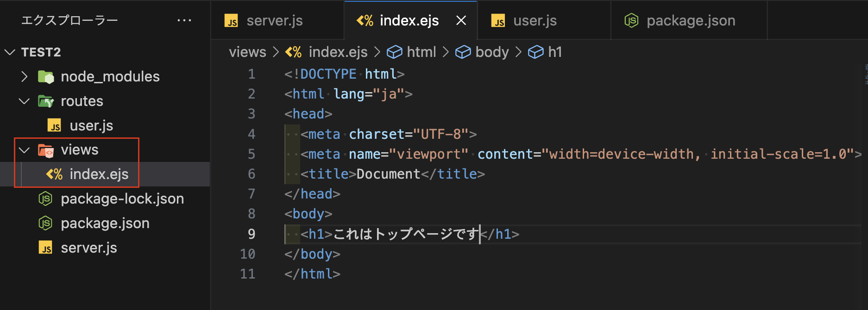This screenshot has width=868, height=310.
Task: Click the name="viewport" attribute text
Action: pyautogui.click(x=409, y=154)
